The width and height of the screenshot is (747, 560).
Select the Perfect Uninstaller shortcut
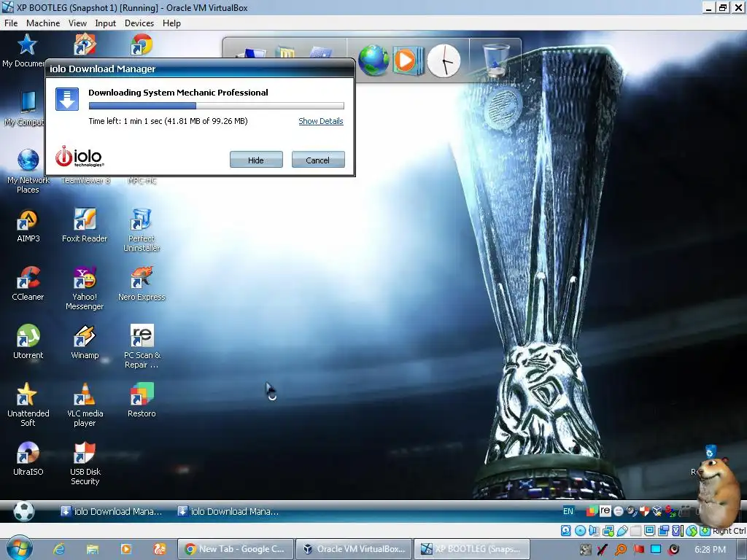142,219
